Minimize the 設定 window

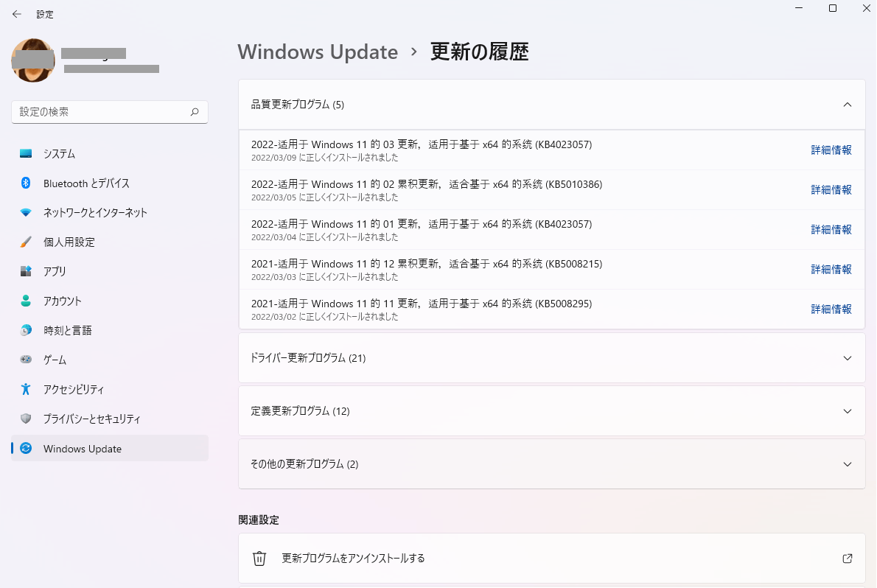point(799,8)
